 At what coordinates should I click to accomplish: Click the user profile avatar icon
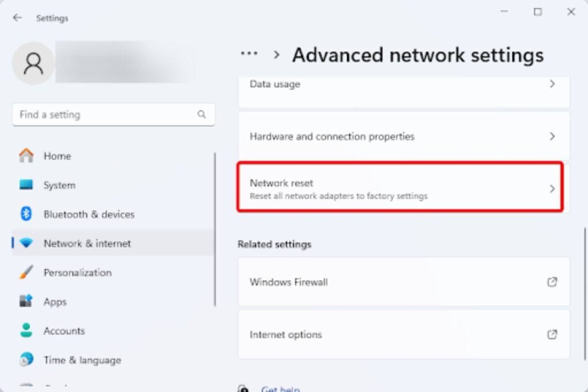[x=33, y=63]
